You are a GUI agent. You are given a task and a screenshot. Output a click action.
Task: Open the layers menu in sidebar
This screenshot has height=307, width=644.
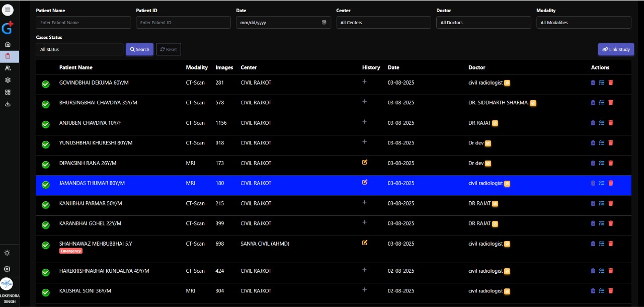click(x=8, y=80)
